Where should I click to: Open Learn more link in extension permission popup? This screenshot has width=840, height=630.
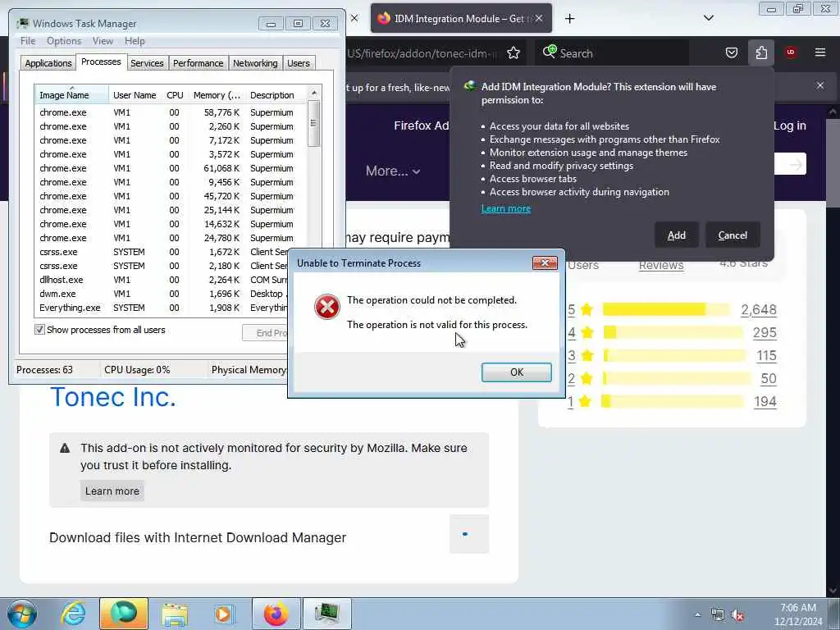[x=505, y=208]
